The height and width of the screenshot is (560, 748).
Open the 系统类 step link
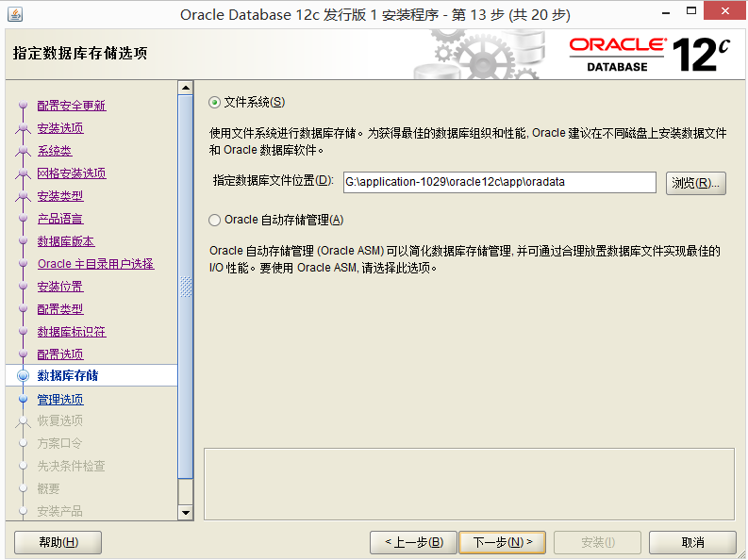pyautogui.click(x=55, y=151)
